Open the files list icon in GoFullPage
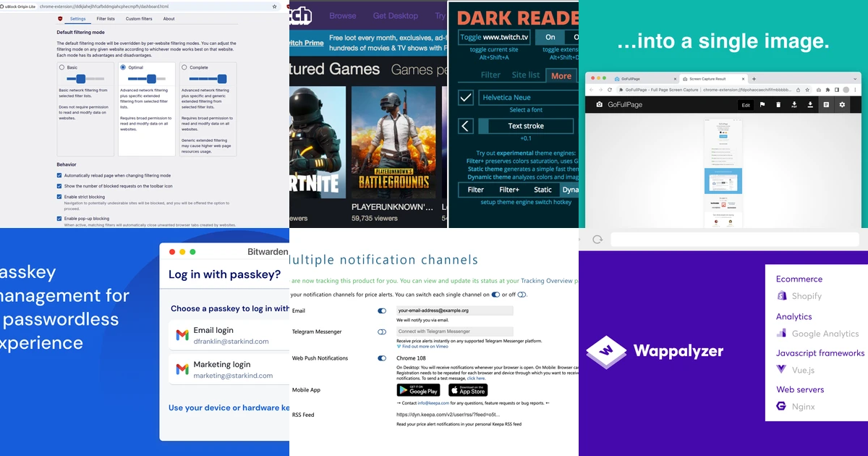The image size is (868, 456). pos(826,104)
